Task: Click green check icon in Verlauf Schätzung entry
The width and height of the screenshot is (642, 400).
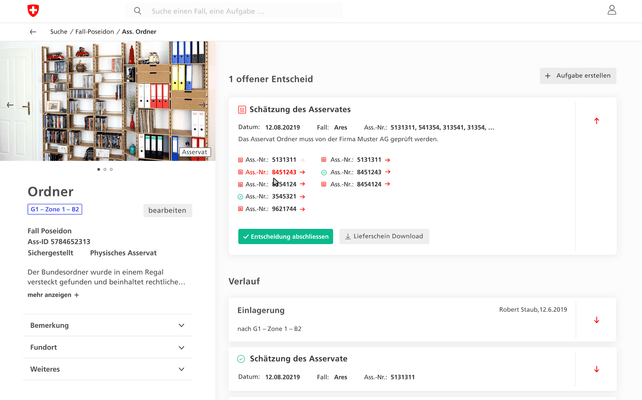Action: pyautogui.click(x=241, y=359)
